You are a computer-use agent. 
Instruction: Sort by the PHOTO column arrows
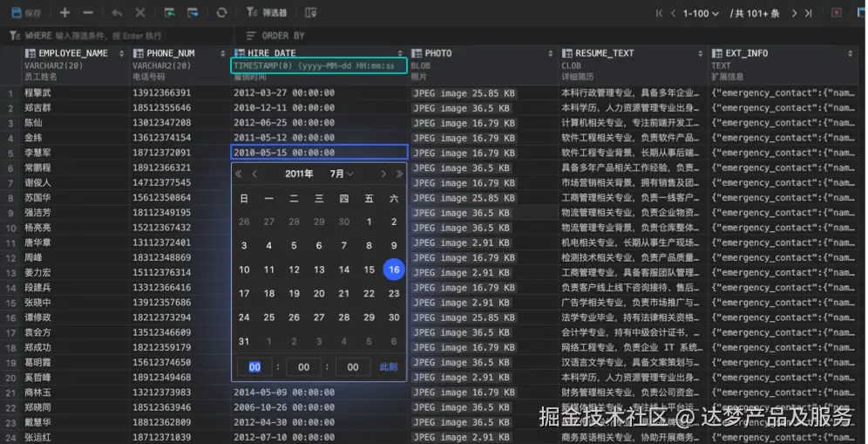coord(550,53)
